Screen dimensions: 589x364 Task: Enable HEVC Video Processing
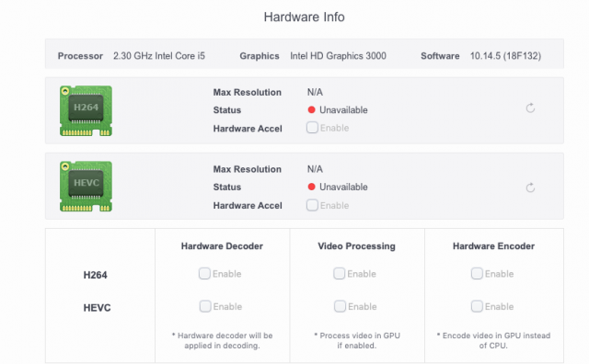pyautogui.click(x=340, y=306)
